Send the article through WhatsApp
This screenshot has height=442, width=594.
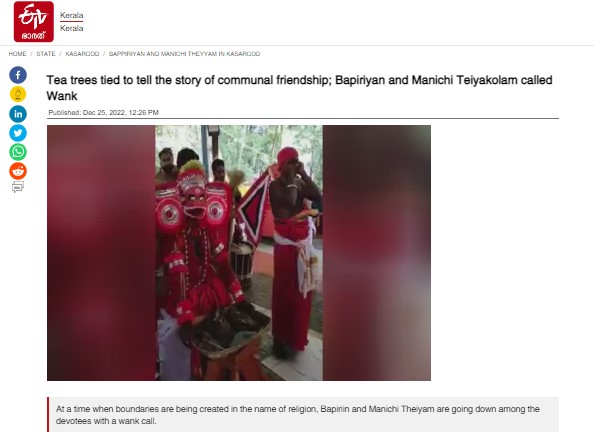pyautogui.click(x=18, y=152)
